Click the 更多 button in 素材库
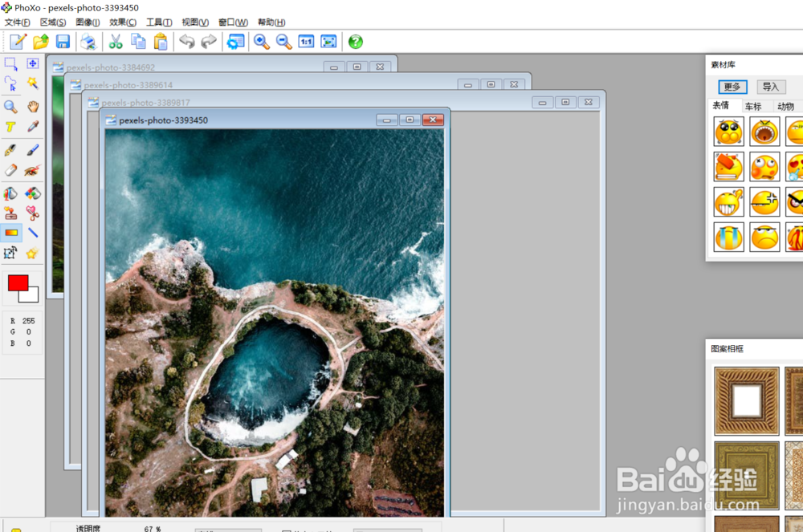This screenshot has width=803, height=532. 732,87
